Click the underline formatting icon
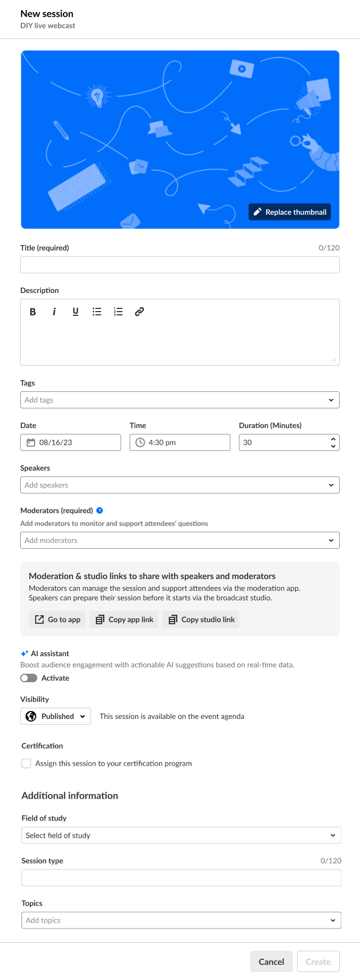The image size is (361, 980). [76, 312]
